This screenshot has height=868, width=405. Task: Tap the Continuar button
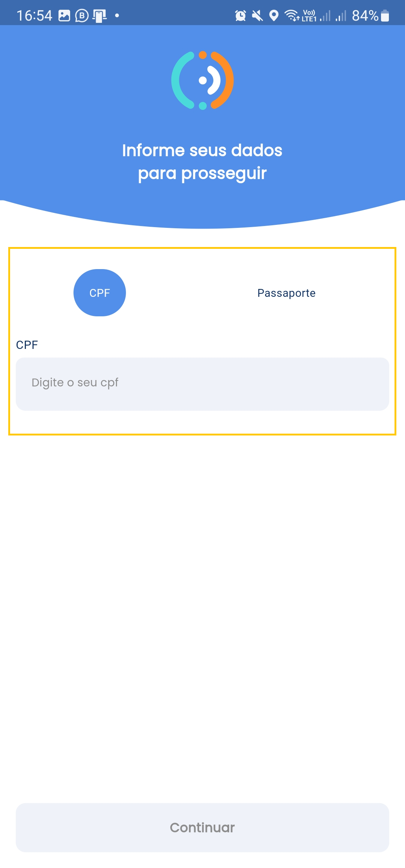tap(202, 828)
